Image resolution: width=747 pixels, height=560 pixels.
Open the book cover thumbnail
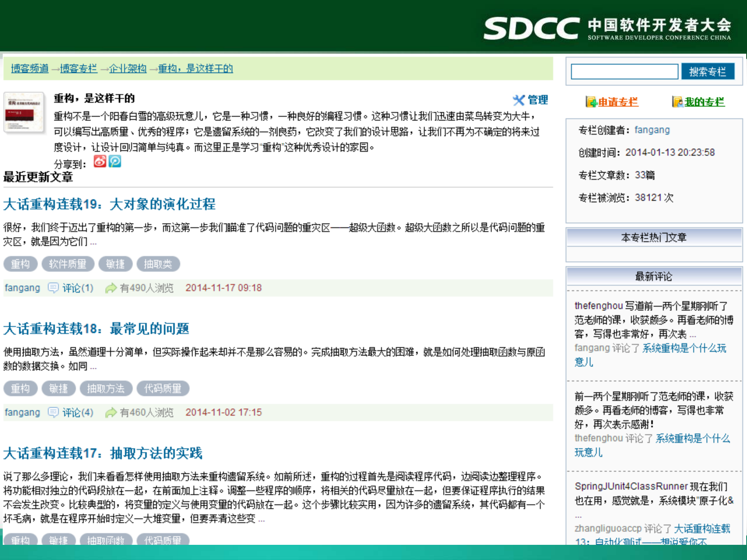pos(24,112)
